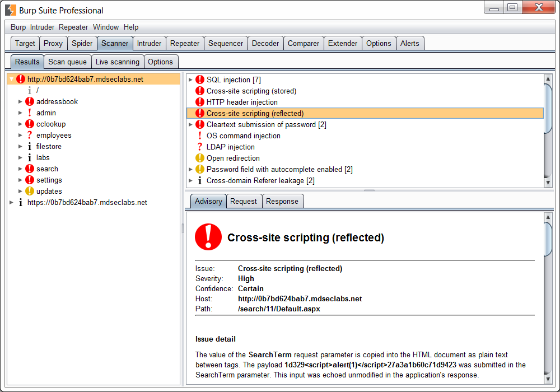The image size is (560, 392).
Task: Click the red icon next to OS command injection
Action: 200,136
